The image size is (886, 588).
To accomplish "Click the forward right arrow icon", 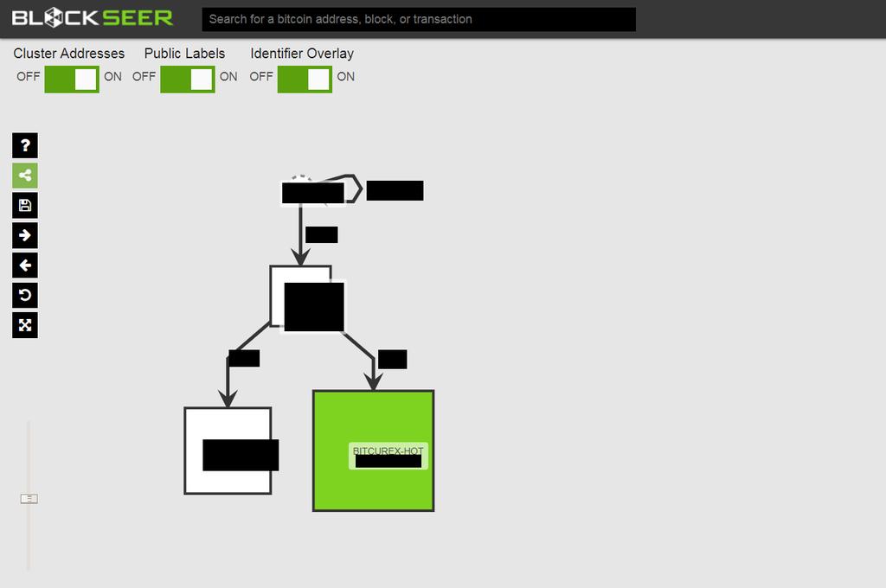I will tap(25, 235).
